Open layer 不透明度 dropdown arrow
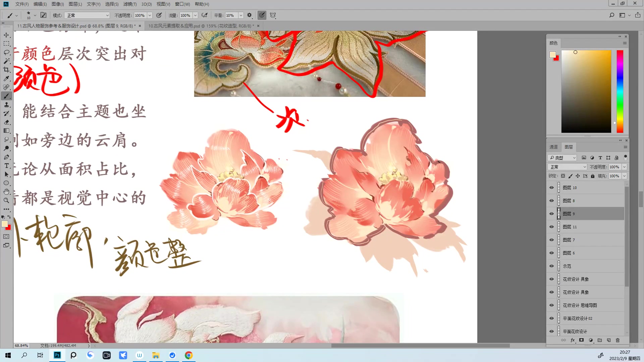This screenshot has height=362, width=644. (x=624, y=167)
